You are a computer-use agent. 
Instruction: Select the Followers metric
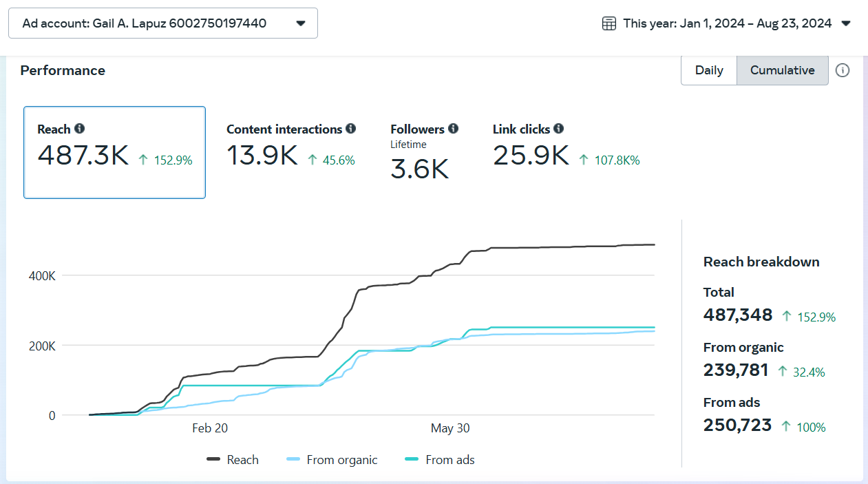coord(424,152)
